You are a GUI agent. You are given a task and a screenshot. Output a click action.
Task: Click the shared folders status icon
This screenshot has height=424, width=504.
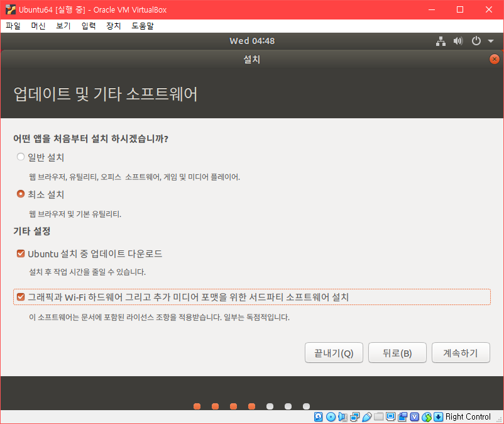point(379,416)
